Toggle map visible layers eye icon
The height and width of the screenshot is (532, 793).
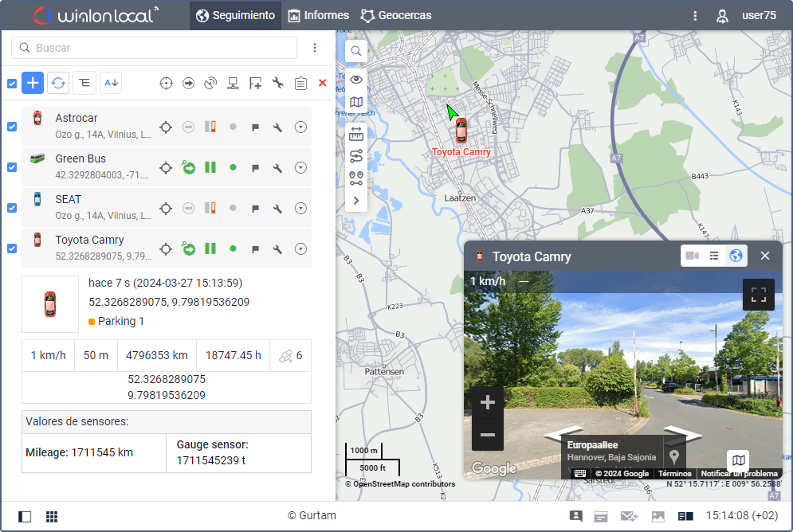(356, 79)
